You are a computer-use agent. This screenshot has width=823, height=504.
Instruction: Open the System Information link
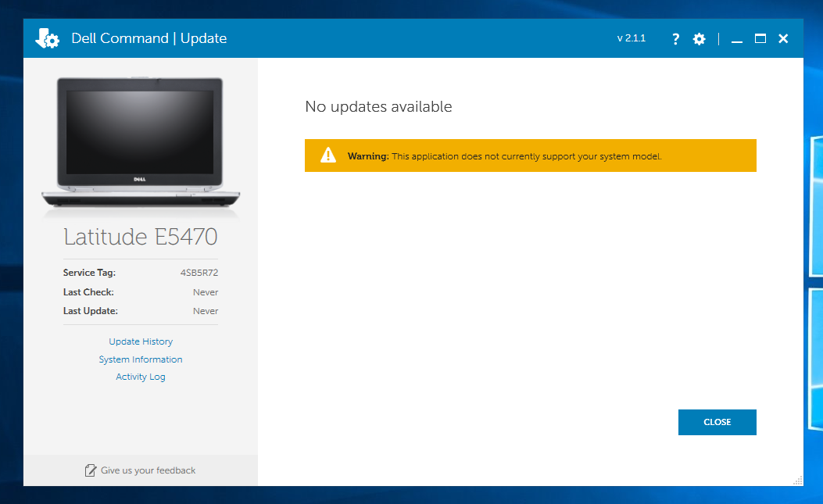(141, 359)
